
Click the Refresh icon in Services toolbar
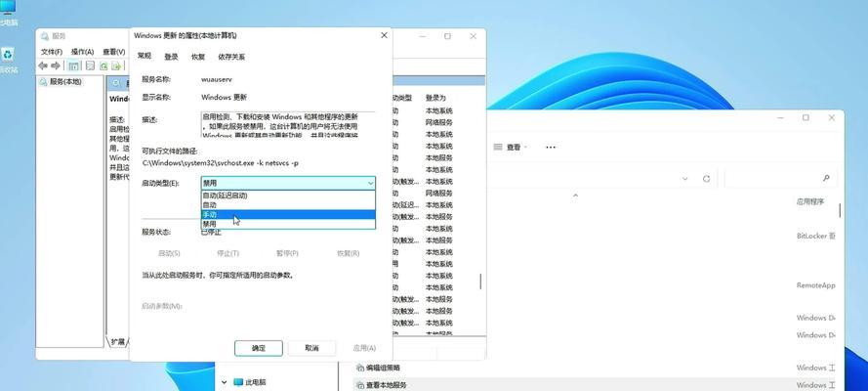[x=103, y=65]
